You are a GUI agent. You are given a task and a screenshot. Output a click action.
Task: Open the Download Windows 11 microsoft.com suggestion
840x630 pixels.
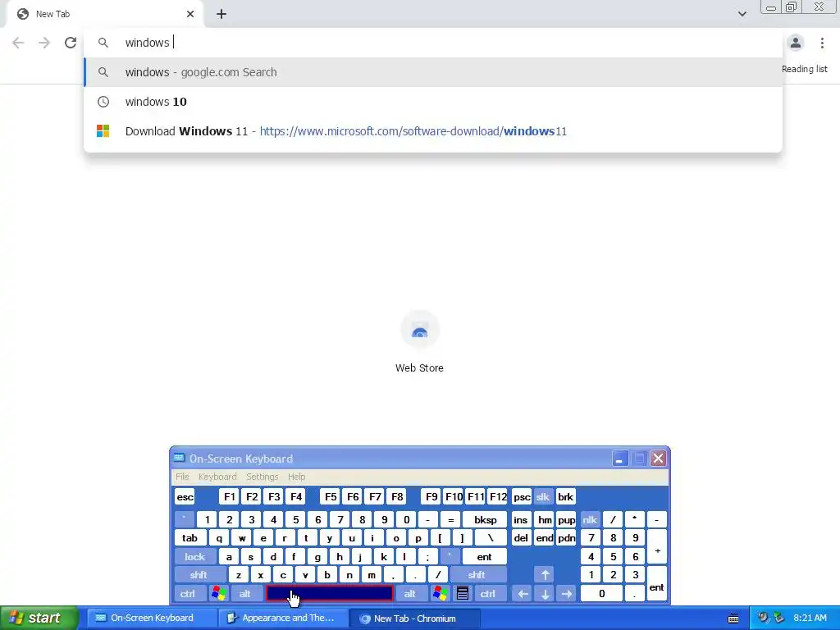433,131
